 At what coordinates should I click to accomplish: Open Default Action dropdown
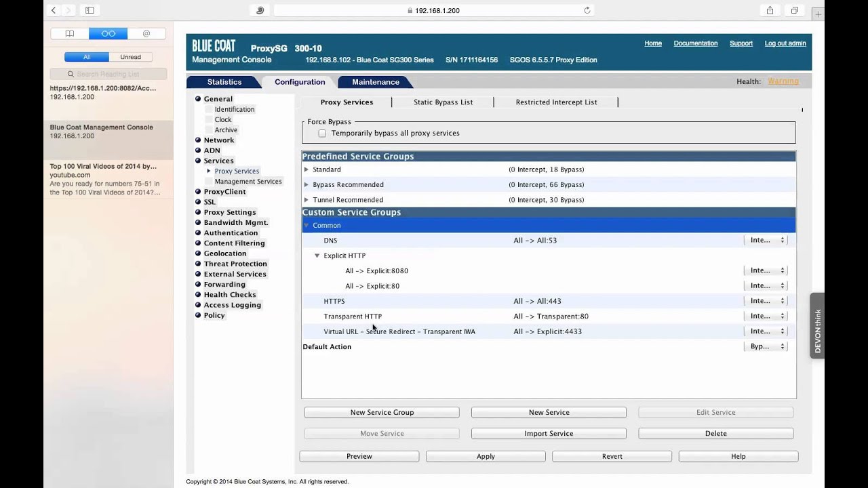point(766,346)
